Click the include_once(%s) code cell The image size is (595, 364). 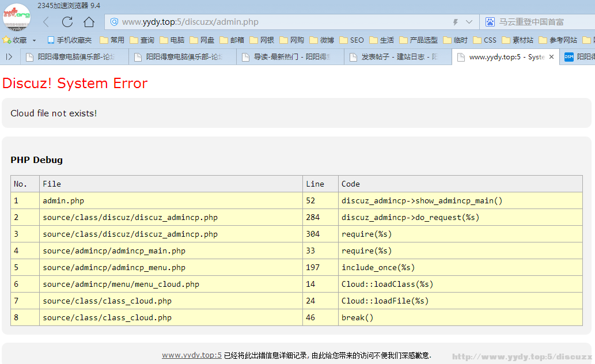click(x=460, y=267)
